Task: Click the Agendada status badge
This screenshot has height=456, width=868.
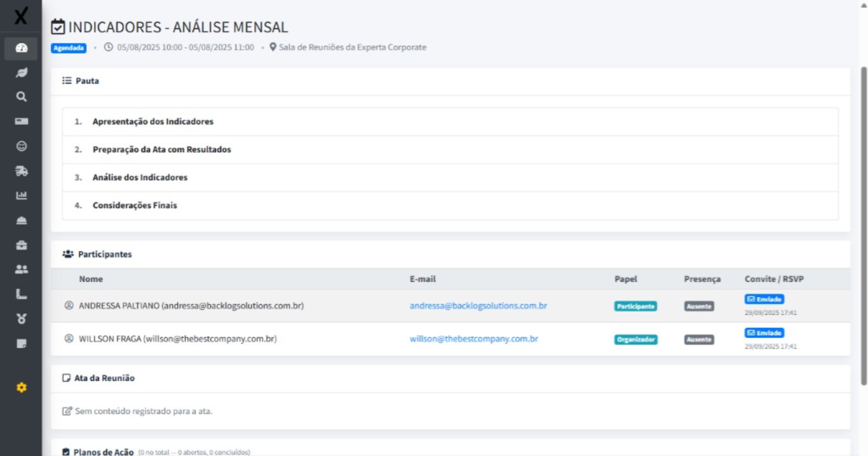Action: pyautogui.click(x=69, y=48)
